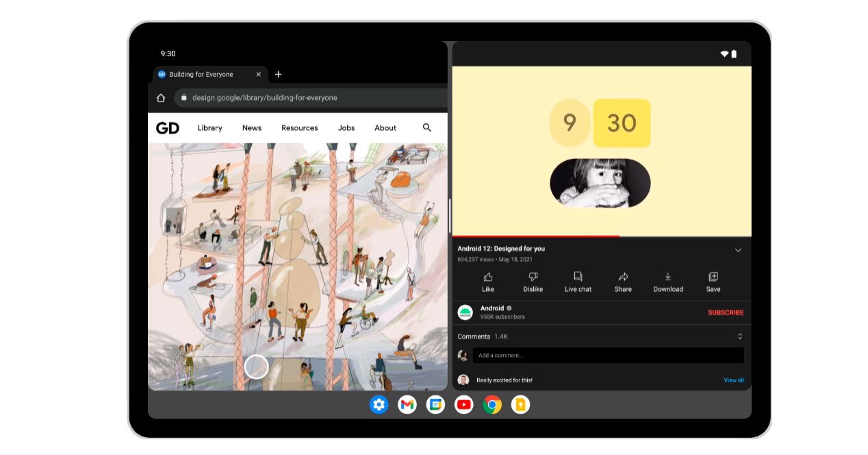Select the Building for Everyone tab

(x=209, y=74)
